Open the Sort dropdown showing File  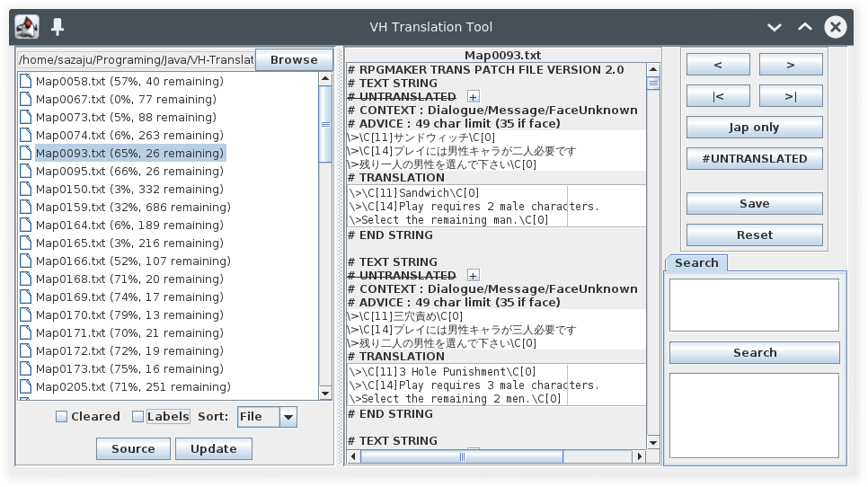[268, 417]
